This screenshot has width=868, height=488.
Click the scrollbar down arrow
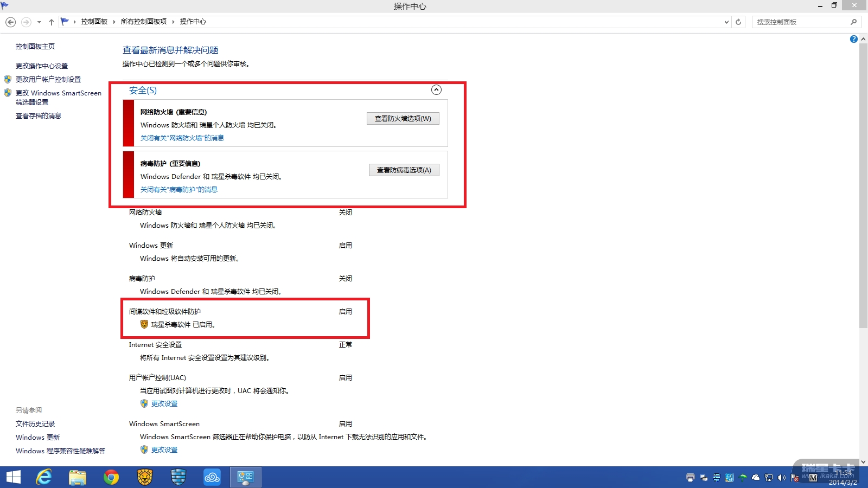click(863, 462)
